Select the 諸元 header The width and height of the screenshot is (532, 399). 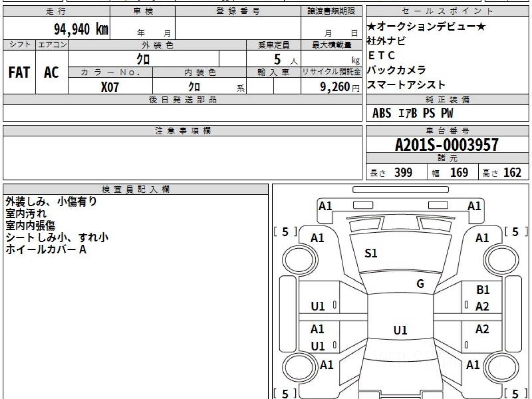click(x=448, y=158)
